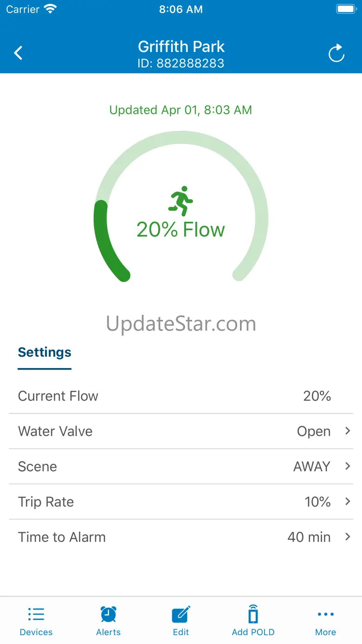This screenshot has width=362, height=644.
Task: Tap the 40 min alarm value
Action: point(309,537)
